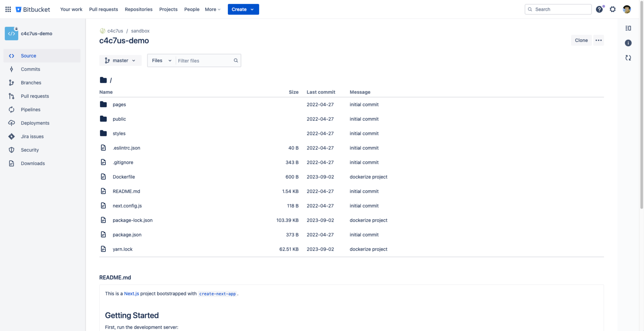This screenshot has width=644, height=331.
Task: Click the Security shield icon in sidebar
Action: click(x=11, y=150)
